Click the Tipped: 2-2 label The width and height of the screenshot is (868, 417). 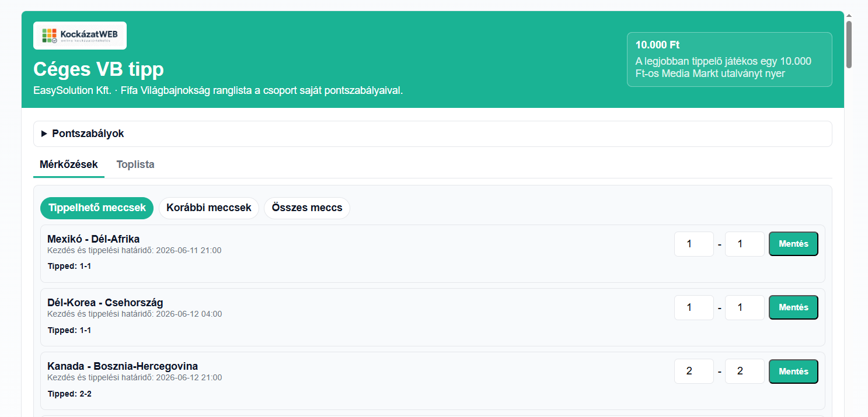tap(69, 394)
